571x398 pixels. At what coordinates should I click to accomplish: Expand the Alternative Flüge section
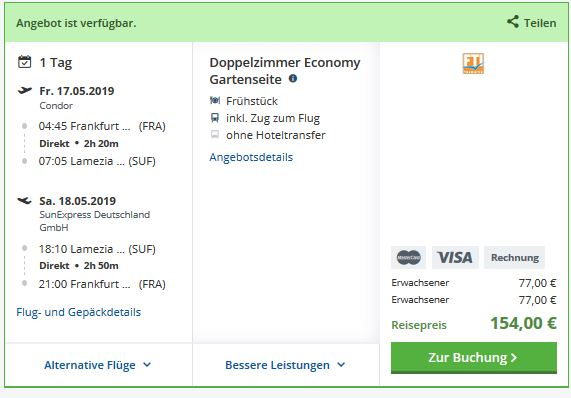98,365
